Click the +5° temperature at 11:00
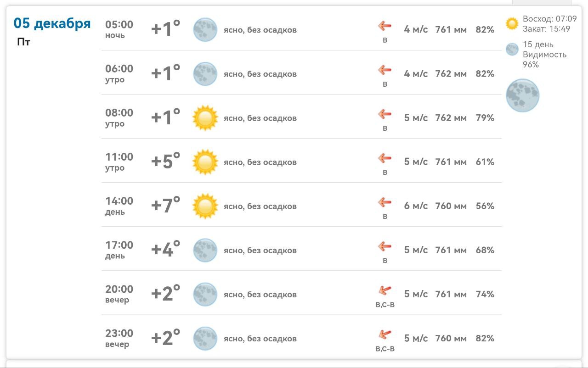 pos(165,161)
